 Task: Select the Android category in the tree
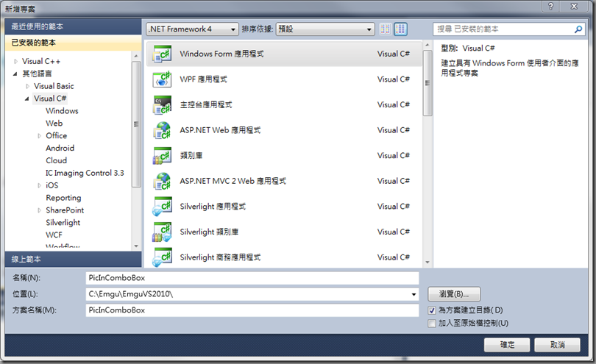(x=60, y=149)
